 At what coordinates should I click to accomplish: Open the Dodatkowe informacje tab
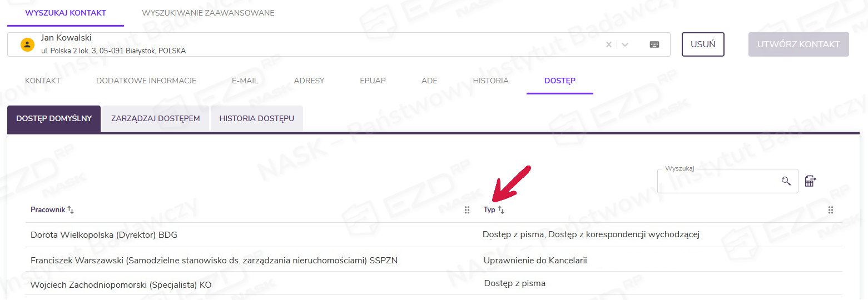point(146,81)
